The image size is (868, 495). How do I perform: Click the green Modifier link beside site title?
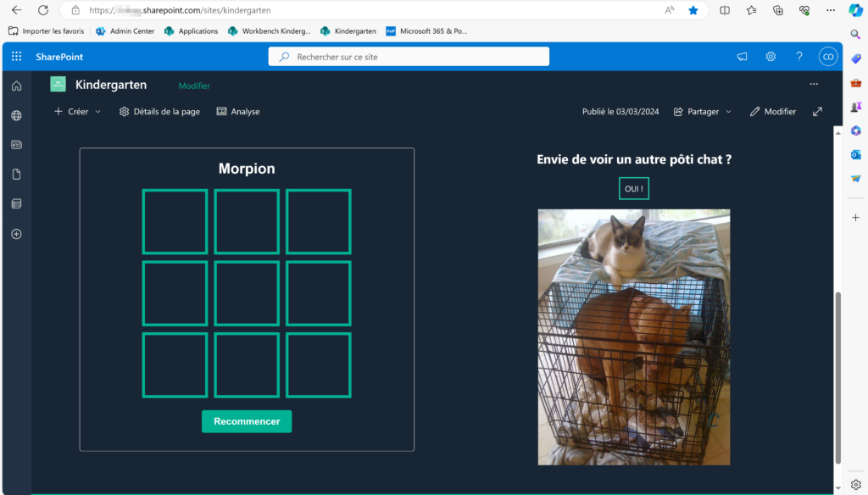[x=194, y=86]
